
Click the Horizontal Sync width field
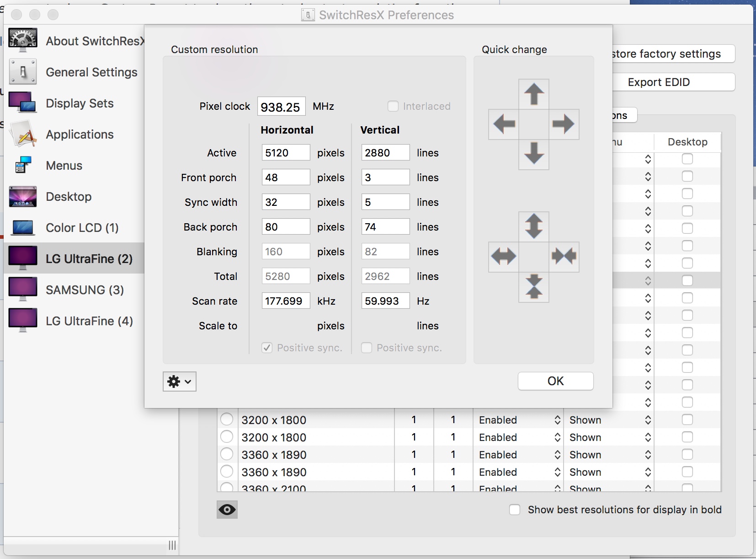pos(286,202)
